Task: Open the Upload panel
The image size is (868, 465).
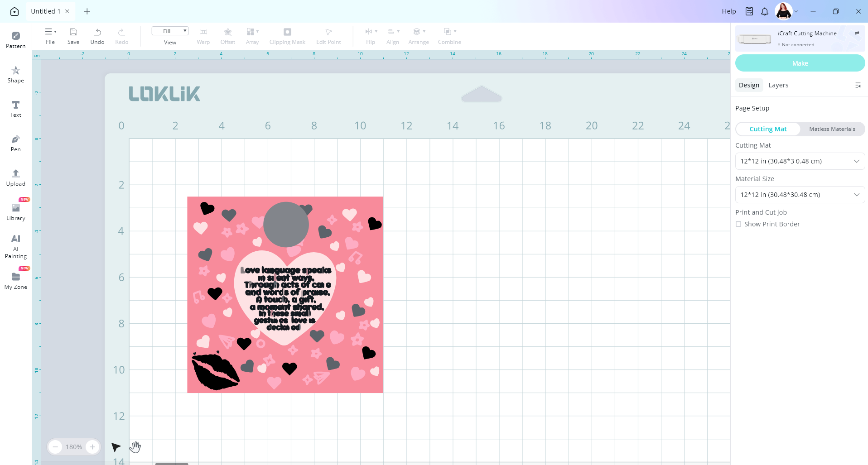Action: click(x=15, y=177)
